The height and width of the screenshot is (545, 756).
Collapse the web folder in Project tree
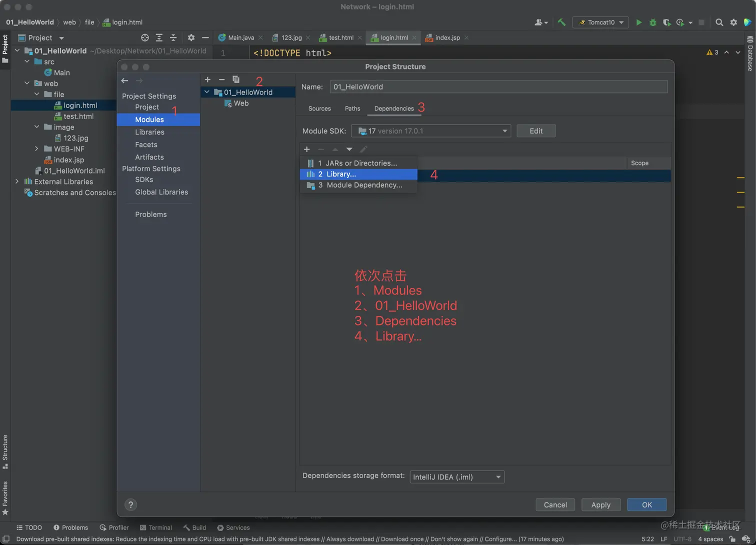click(x=27, y=83)
